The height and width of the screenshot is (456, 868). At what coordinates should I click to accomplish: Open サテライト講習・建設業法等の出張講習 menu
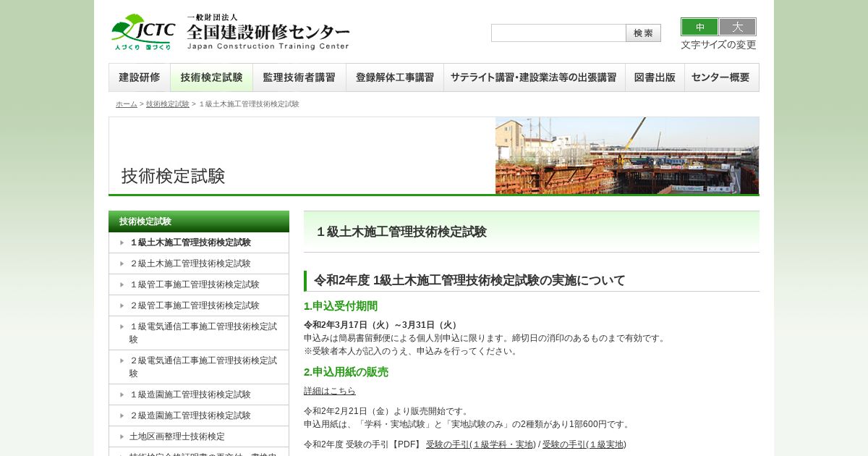tap(535, 77)
